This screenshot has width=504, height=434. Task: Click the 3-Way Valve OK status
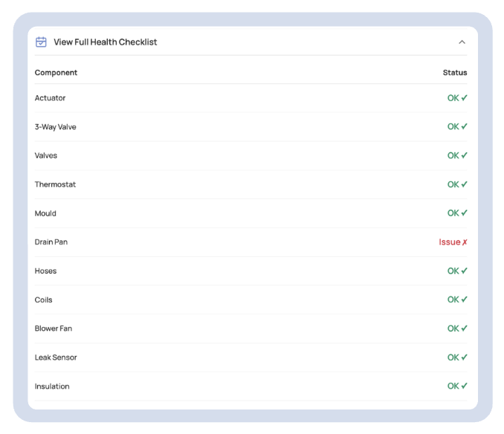pyautogui.click(x=457, y=127)
